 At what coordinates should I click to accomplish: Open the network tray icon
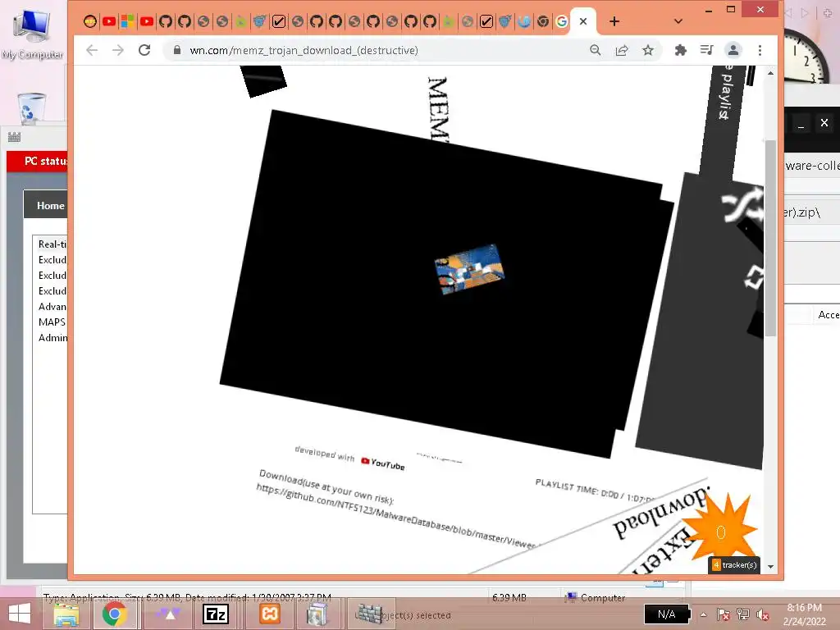click(x=743, y=614)
